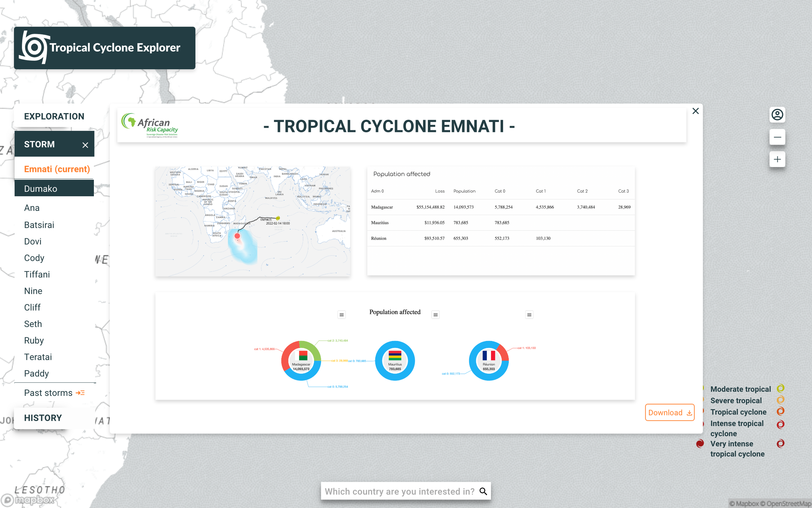Viewport: 812px width, 508px height.
Task: Open Madagascar donut chart menu icon
Action: tap(341, 315)
